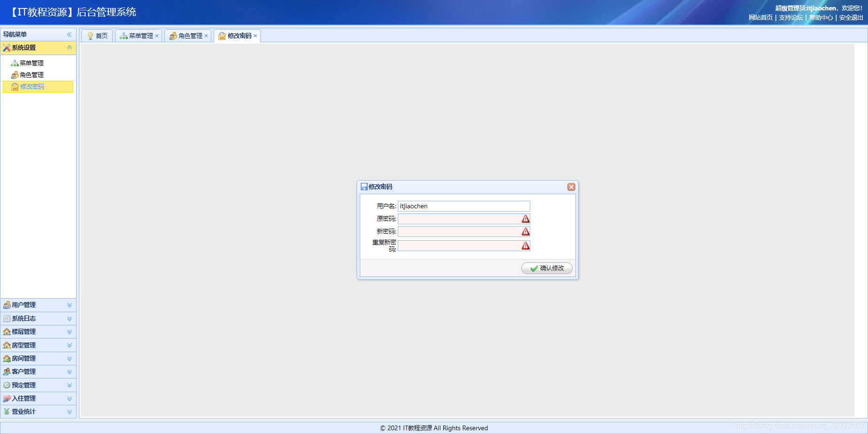The width and height of the screenshot is (868, 434).
Task: Expand the 用户管理 accordion section
Action: pyautogui.click(x=38, y=305)
